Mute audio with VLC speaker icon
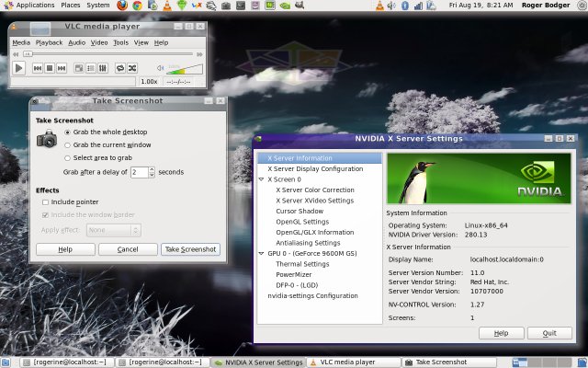 tap(161, 68)
